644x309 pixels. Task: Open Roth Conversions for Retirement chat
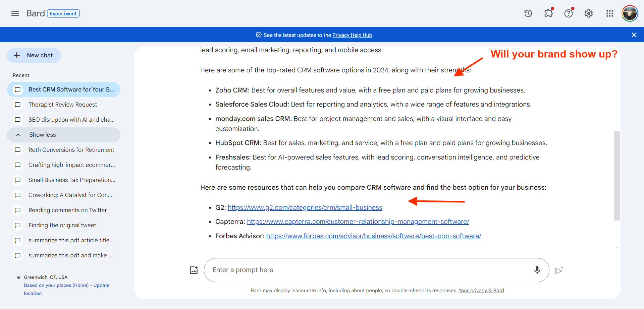coord(71,150)
